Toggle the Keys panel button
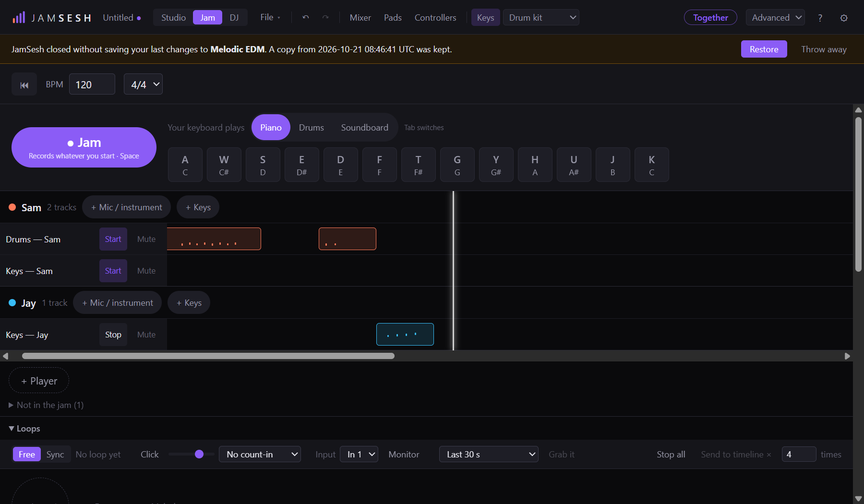The image size is (864, 504). coord(486,17)
